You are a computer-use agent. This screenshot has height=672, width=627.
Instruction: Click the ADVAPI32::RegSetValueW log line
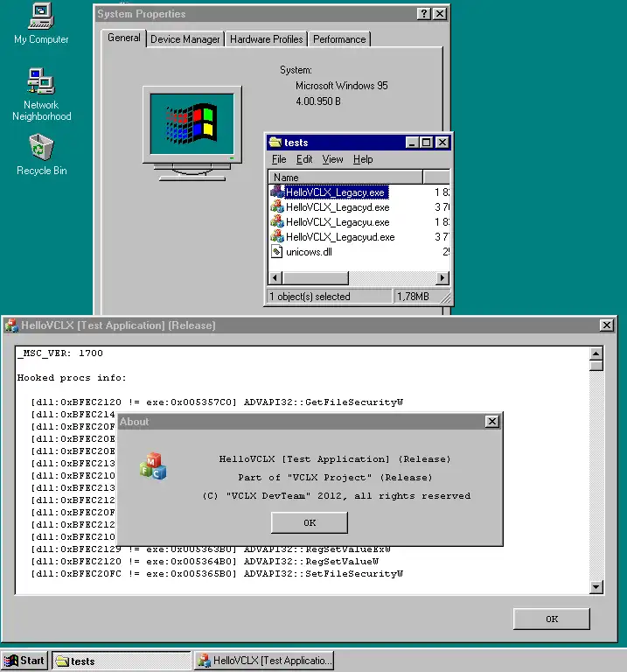coord(205,562)
